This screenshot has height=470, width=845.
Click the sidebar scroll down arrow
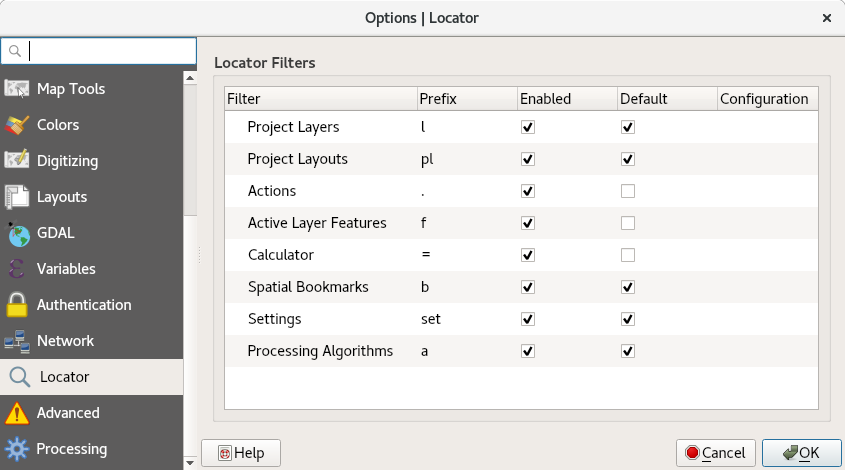coord(190,462)
